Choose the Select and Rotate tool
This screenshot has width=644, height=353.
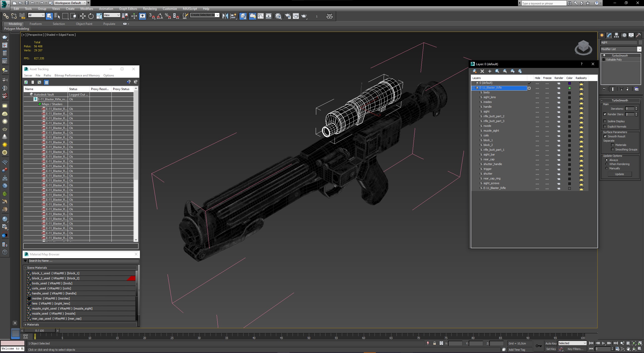coord(91,16)
